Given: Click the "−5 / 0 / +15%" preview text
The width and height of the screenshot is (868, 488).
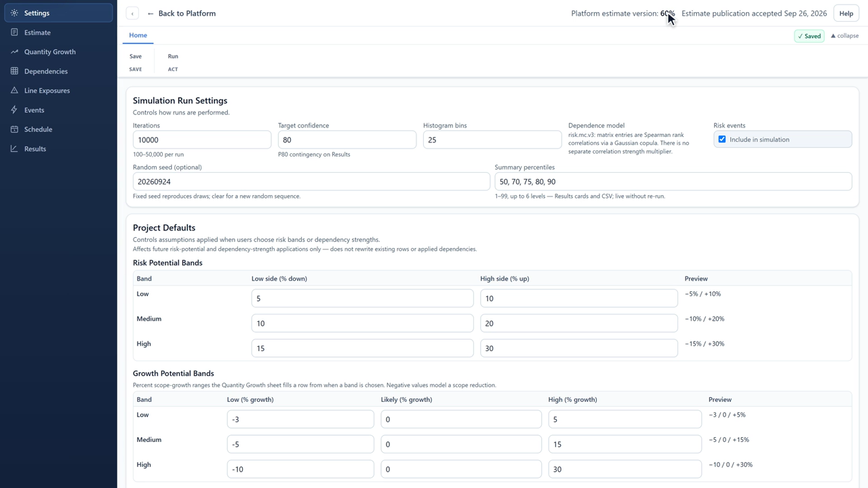Looking at the screenshot, I should pos(729,440).
